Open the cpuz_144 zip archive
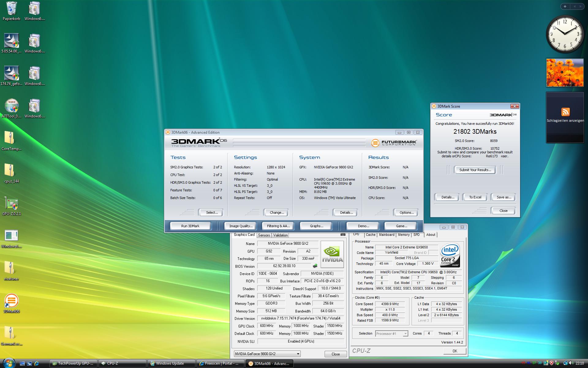The width and height of the screenshot is (588, 368). click(11, 173)
